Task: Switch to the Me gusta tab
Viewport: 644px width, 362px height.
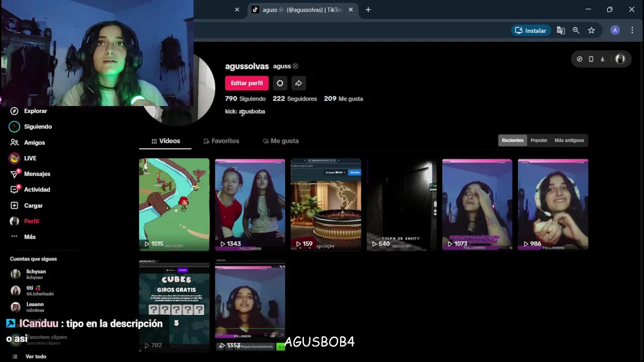Action: 281,141
